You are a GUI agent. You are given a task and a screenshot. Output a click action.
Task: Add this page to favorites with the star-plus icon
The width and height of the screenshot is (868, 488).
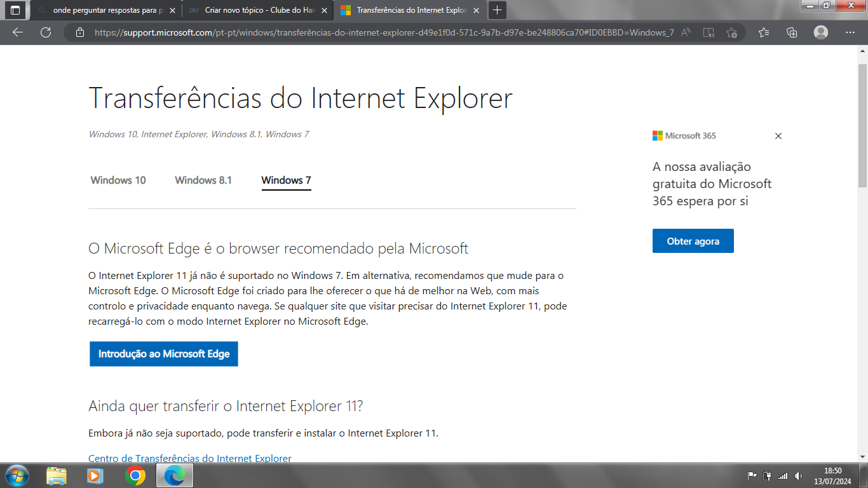(x=731, y=32)
